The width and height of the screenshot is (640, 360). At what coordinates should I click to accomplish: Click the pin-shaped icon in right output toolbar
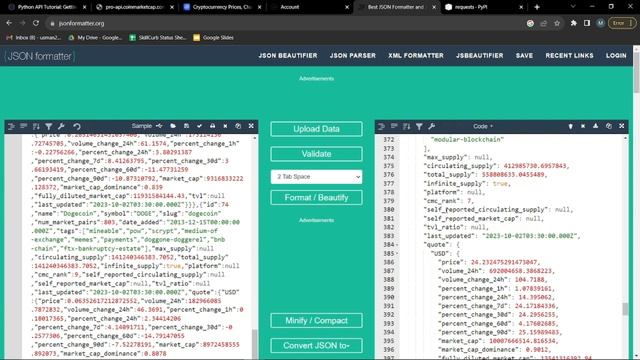click(571, 127)
